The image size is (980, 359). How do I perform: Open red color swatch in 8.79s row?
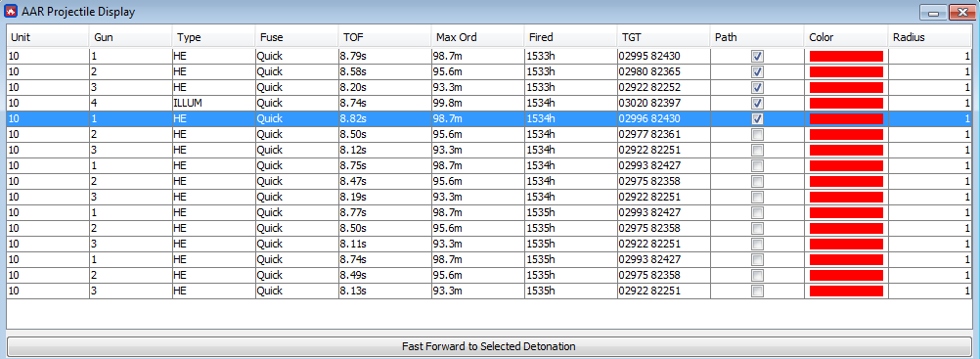[x=846, y=57]
